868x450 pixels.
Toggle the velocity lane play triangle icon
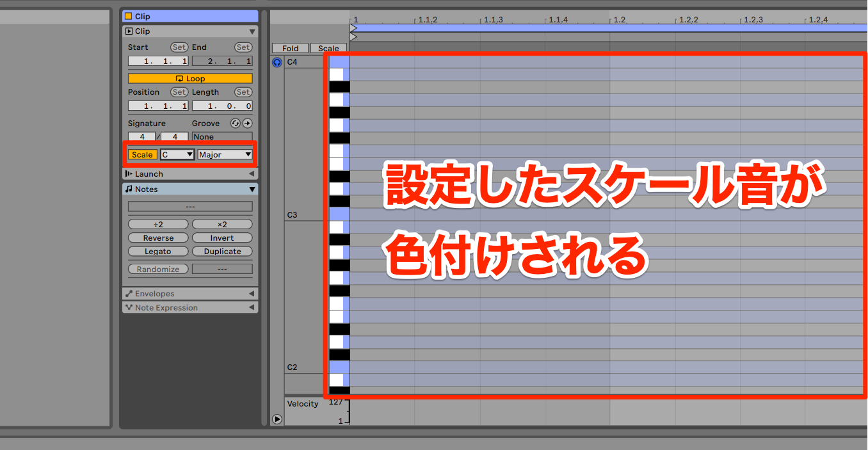[x=277, y=419]
